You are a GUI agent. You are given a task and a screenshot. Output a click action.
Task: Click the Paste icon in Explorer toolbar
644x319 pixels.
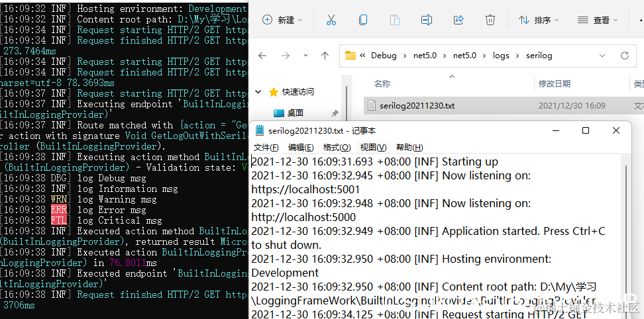coord(395,20)
